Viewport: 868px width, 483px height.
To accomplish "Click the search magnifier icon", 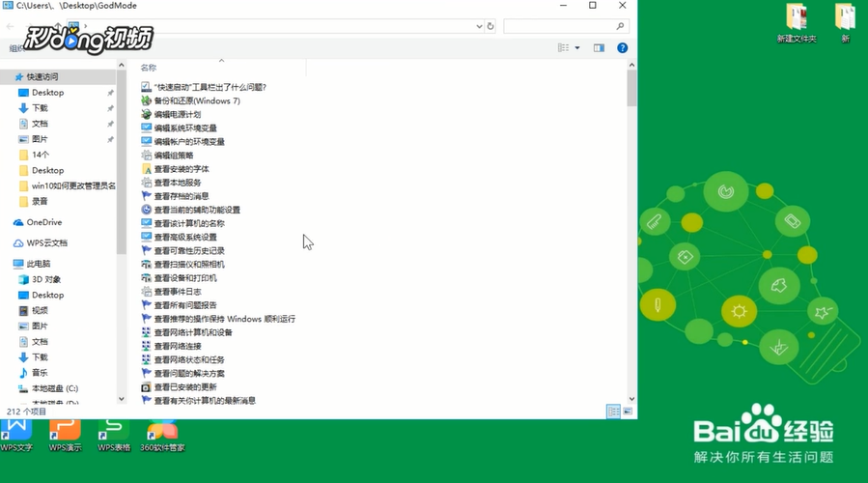I will click(x=620, y=26).
